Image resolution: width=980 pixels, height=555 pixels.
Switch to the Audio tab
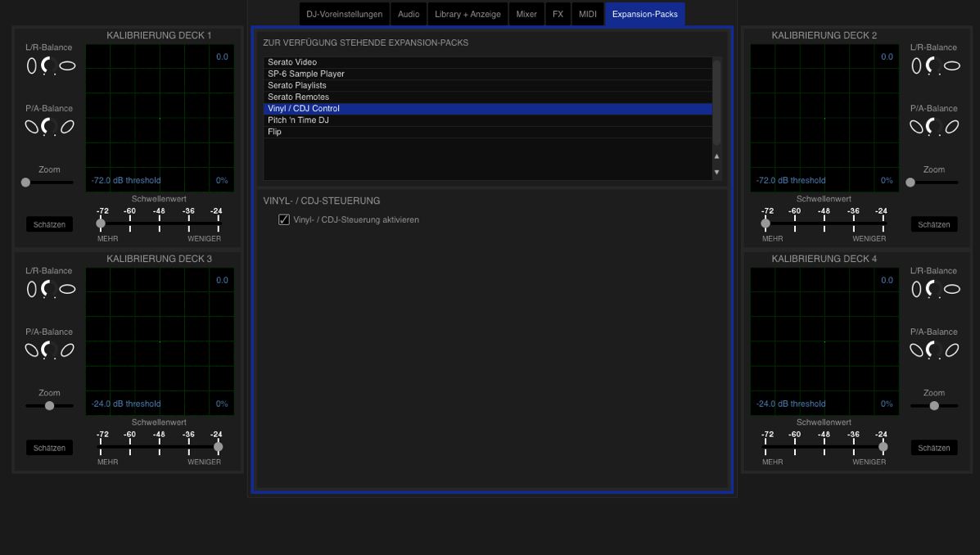409,14
